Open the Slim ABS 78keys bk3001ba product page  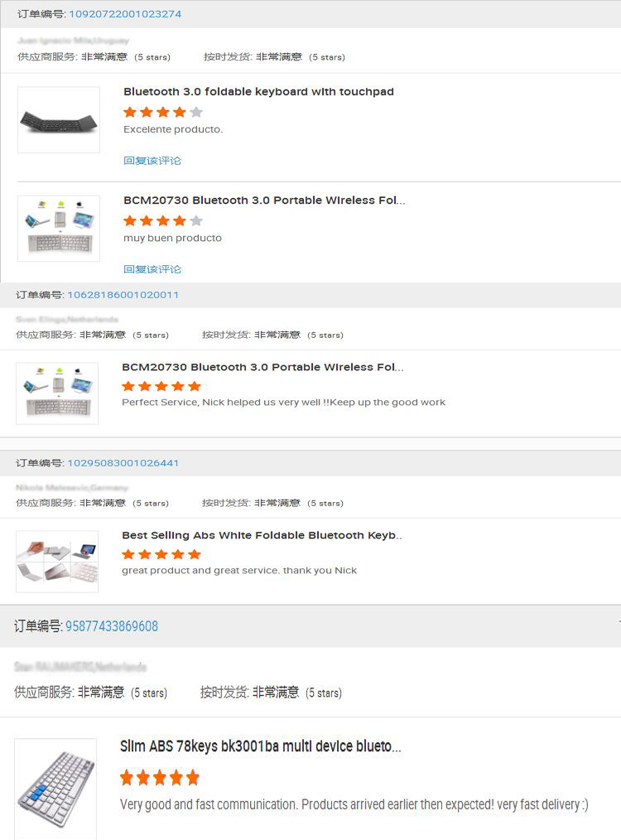[x=261, y=746]
